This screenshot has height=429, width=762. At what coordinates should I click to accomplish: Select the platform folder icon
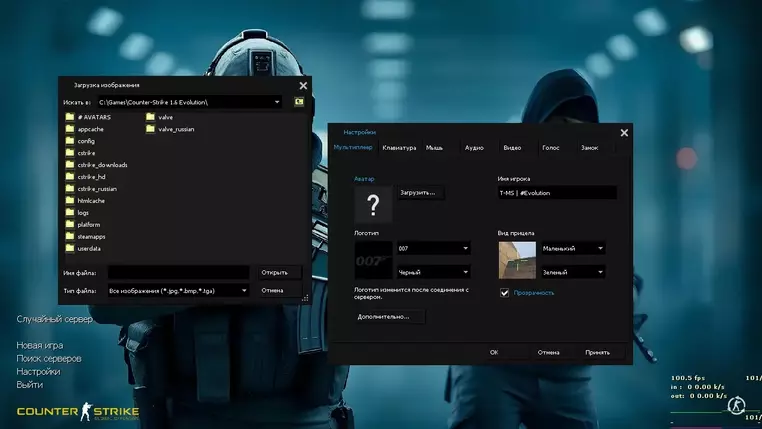(x=70, y=224)
